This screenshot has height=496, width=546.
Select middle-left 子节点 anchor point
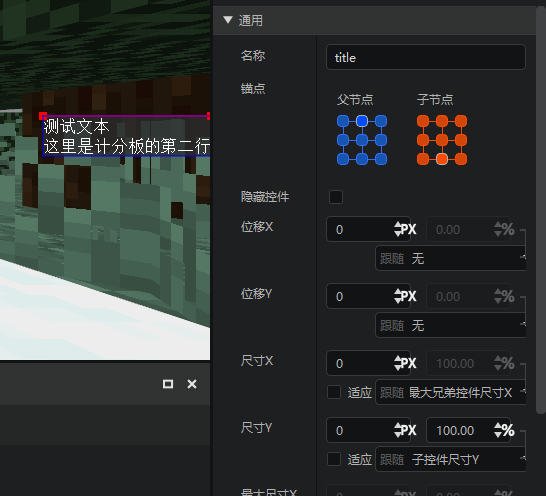pyautogui.click(x=423, y=140)
